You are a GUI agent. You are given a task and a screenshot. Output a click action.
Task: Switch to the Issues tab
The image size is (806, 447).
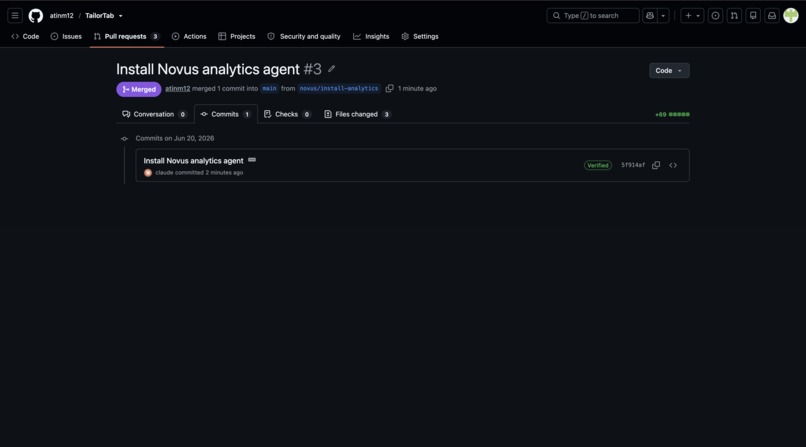[66, 36]
